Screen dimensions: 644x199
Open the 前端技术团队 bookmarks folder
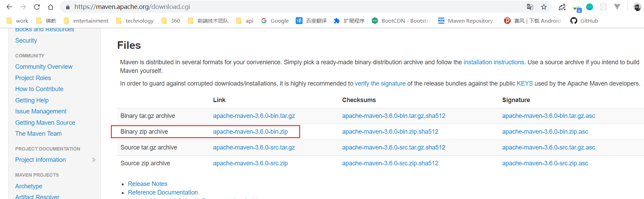click(x=208, y=21)
